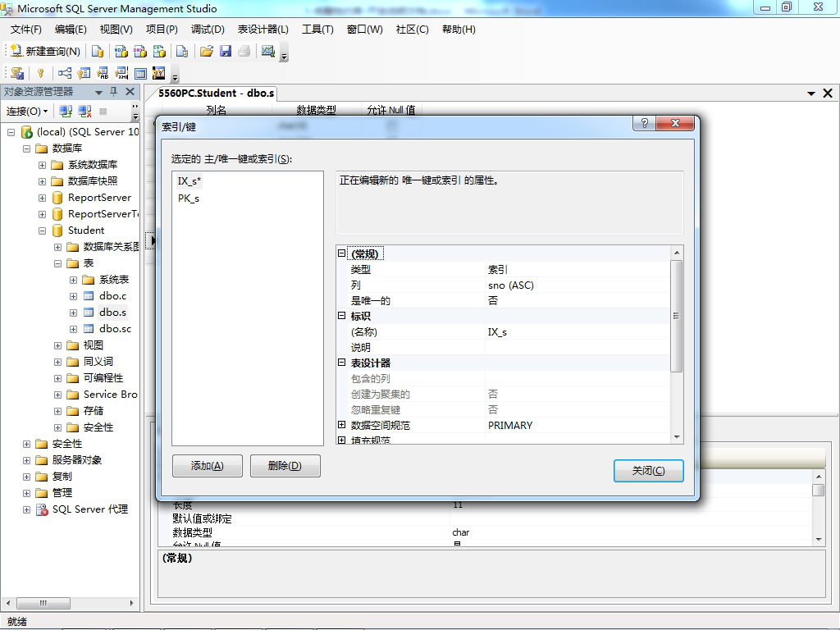Open active documents dropdown arrow
This screenshot has width=840, height=630.
pyautogui.click(x=811, y=94)
